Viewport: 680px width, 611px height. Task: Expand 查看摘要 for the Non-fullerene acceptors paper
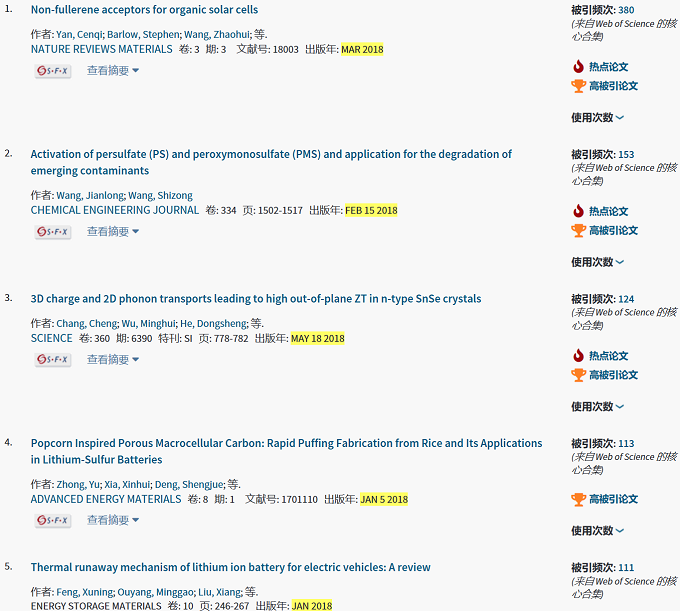click(112, 71)
